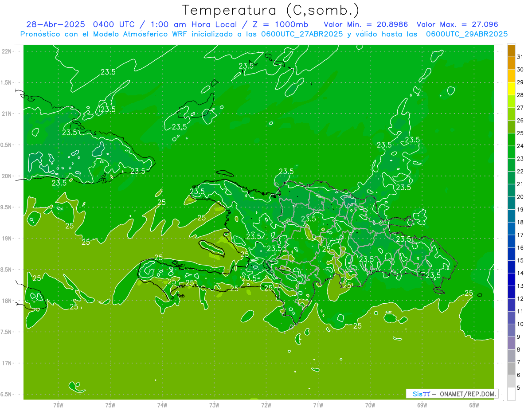Click the "22N" latitude label
This screenshot has height=411, width=532.
point(7,51)
